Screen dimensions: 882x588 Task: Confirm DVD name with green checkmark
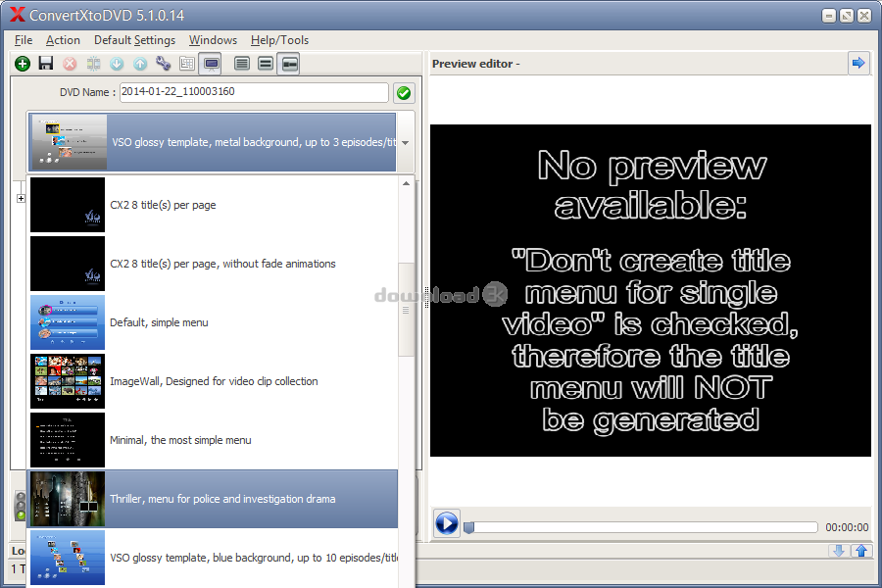(404, 93)
